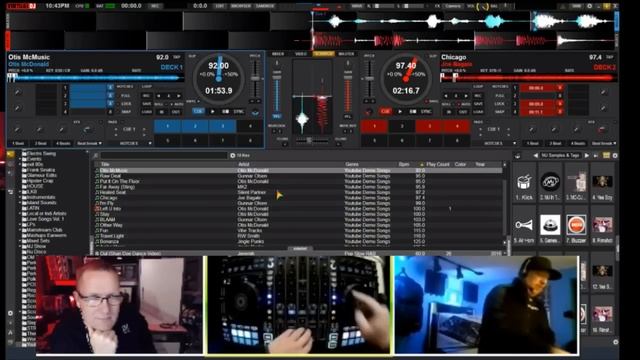The height and width of the screenshot is (360, 640).
Task: Toggle the LOCK option on deck 1
Action: [126, 104]
